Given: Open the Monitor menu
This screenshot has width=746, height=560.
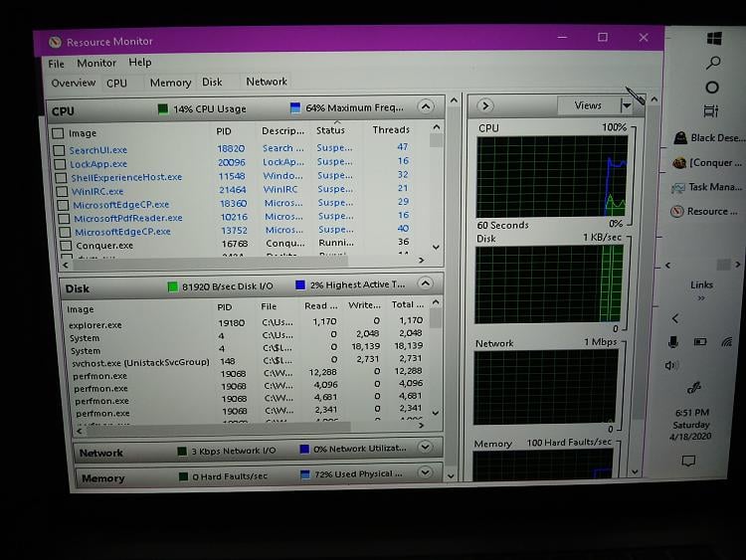Looking at the screenshot, I should (96, 63).
